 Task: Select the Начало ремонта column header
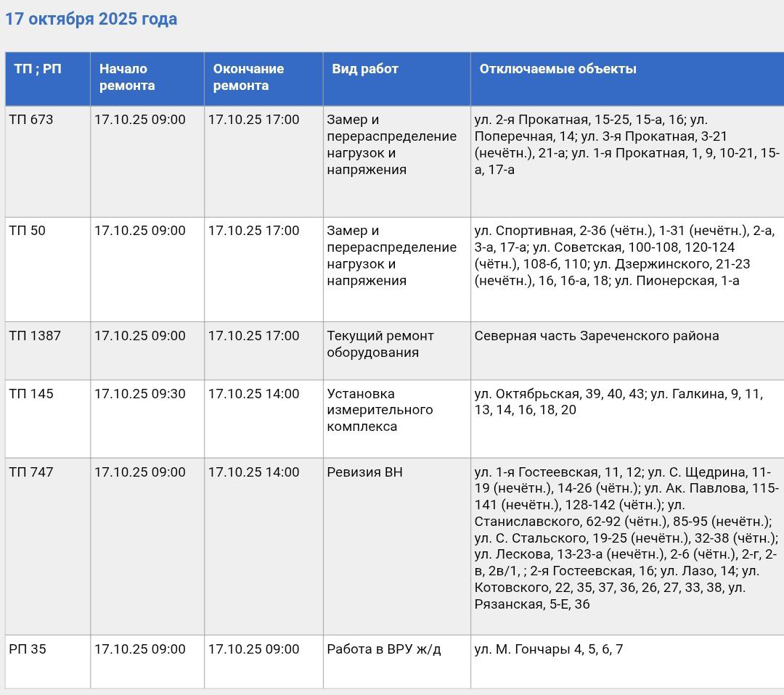click(x=127, y=78)
